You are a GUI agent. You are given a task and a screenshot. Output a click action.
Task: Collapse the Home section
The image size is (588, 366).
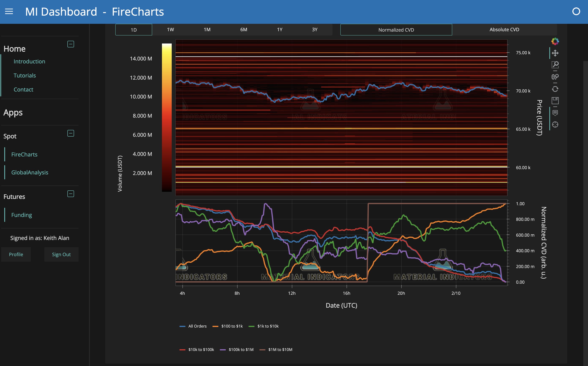pos(71,44)
